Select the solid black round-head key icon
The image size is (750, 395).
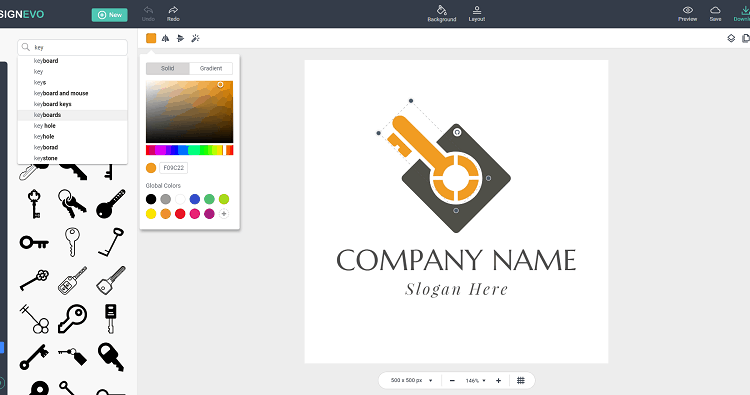[110, 204]
